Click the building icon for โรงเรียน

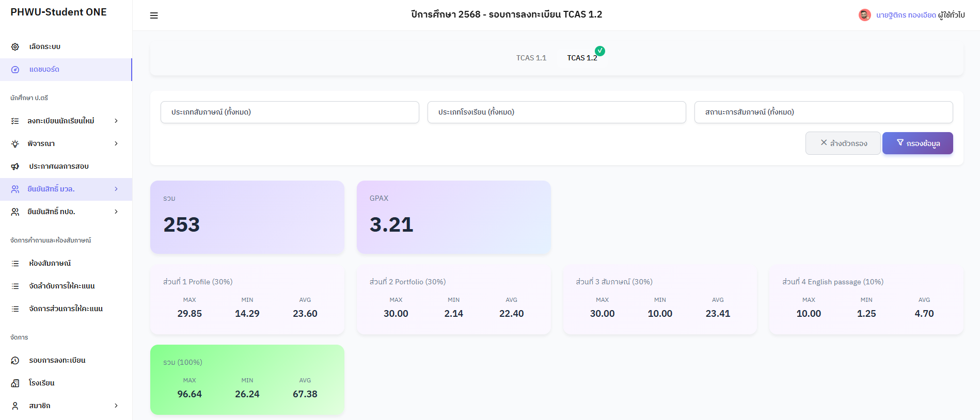point(15,383)
